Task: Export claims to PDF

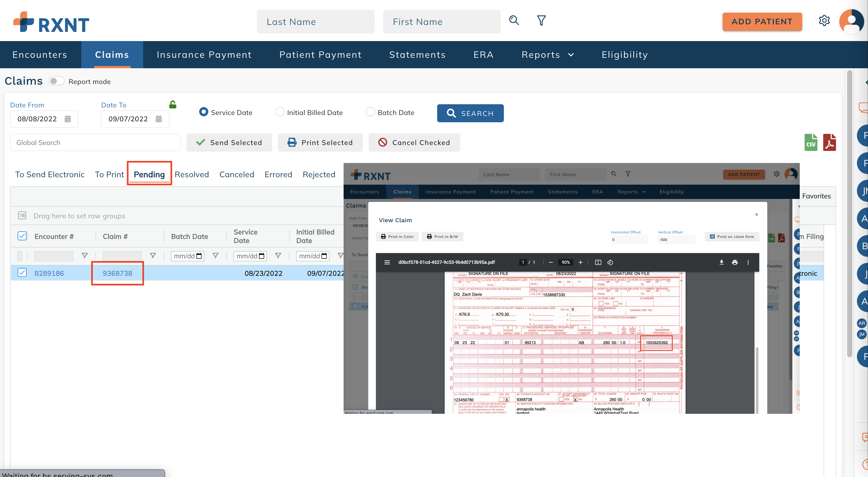Action: [829, 142]
